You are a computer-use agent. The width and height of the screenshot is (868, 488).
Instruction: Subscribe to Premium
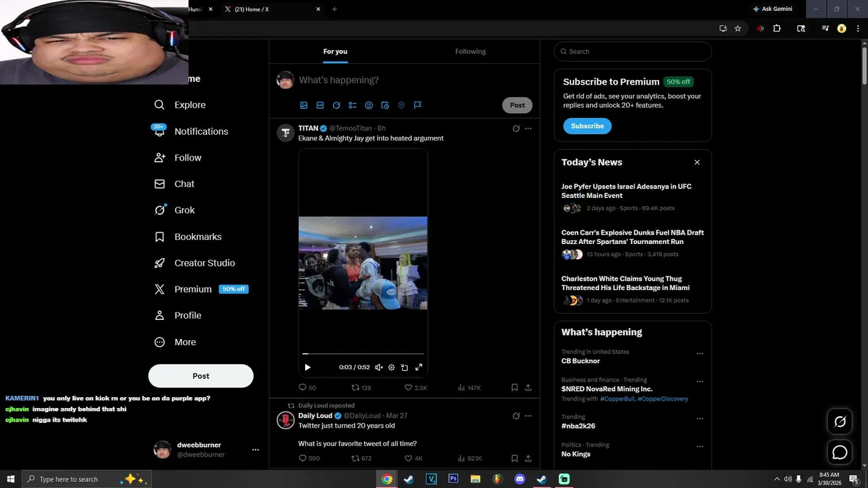[x=587, y=126]
